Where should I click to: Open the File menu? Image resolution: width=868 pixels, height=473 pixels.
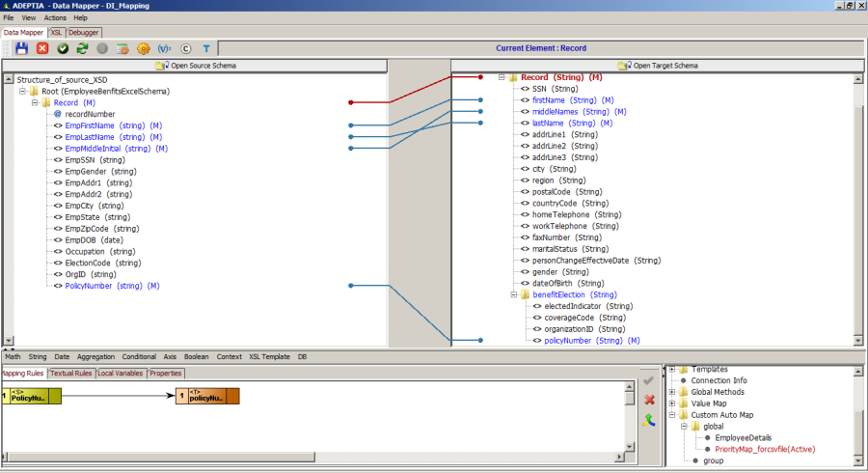point(9,17)
